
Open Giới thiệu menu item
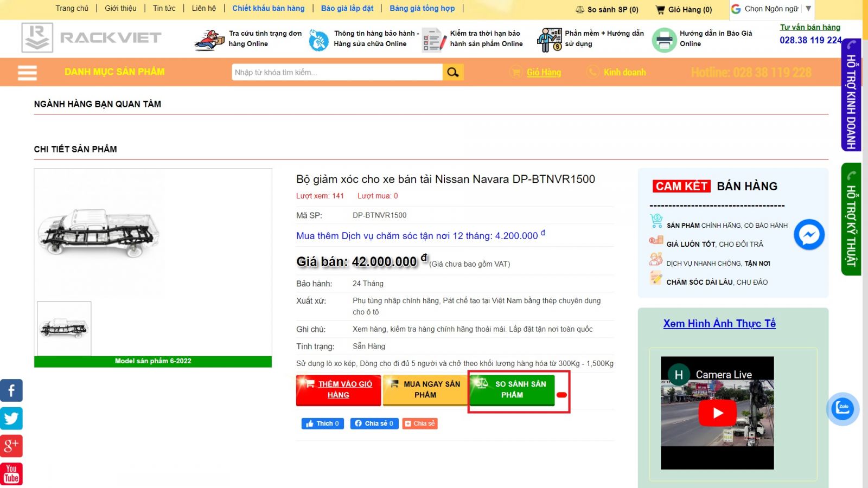[x=120, y=8]
